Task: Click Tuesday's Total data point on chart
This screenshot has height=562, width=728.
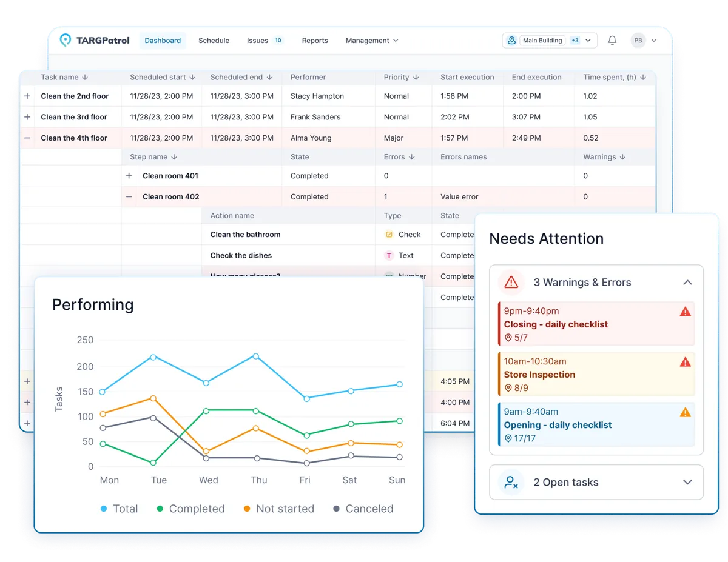Action: [x=153, y=357]
